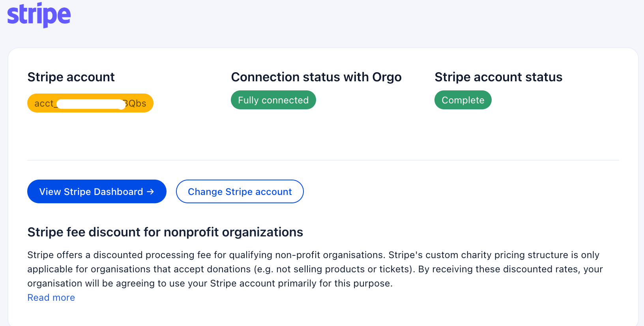
Task: Click the paragraph line starting 'Stripe offers a discounted'
Action: [x=313, y=255]
